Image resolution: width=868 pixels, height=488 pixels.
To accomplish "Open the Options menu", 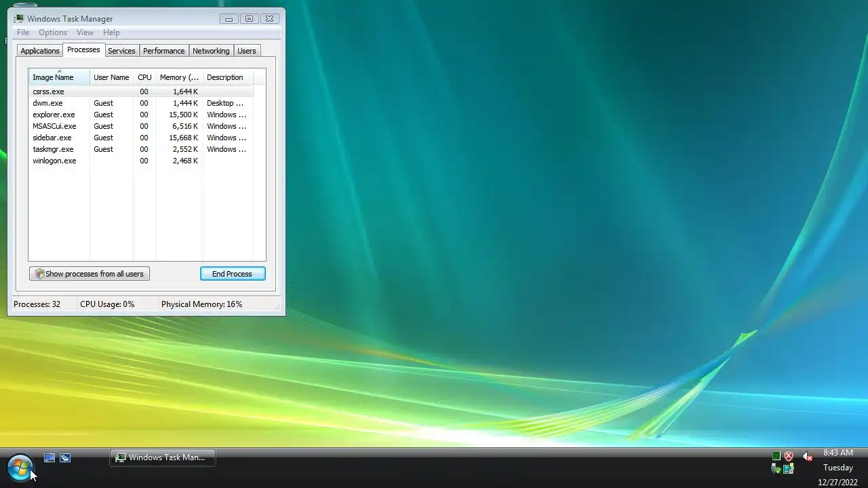I will click(53, 33).
